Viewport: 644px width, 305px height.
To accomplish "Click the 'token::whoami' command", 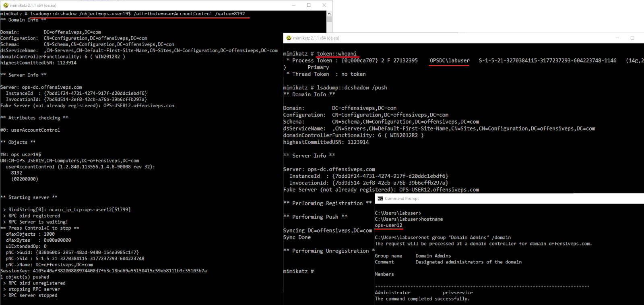I will tap(336, 54).
